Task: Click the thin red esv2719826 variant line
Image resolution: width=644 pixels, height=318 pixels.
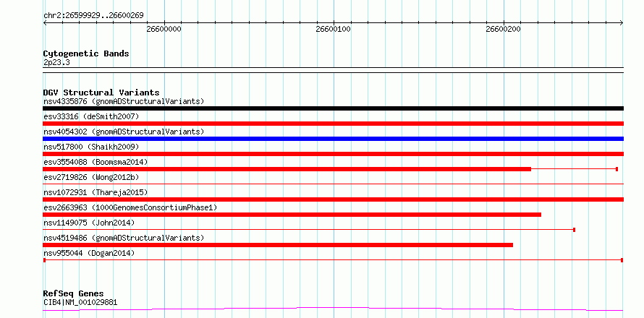Action: [x=333, y=184]
